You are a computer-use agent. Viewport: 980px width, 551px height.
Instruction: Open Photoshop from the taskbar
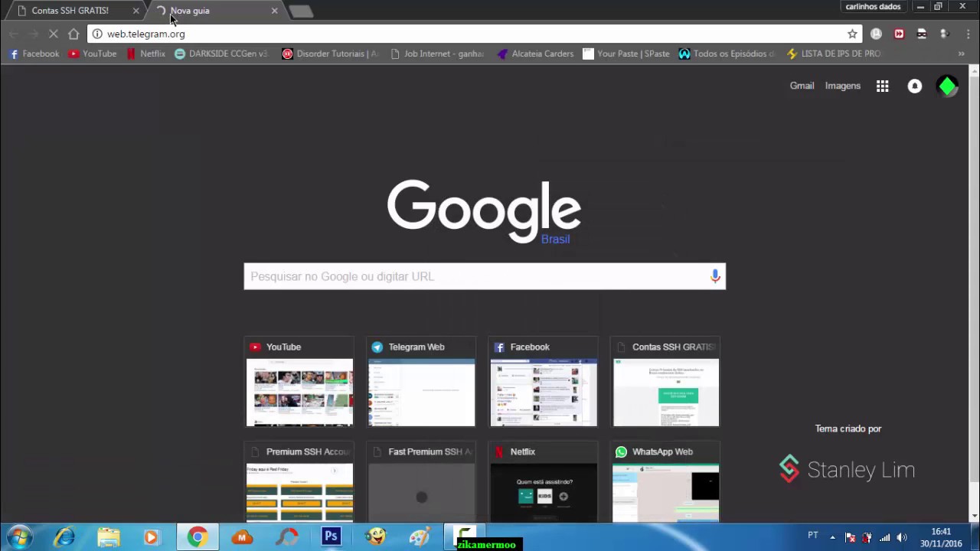click(331, 537)
